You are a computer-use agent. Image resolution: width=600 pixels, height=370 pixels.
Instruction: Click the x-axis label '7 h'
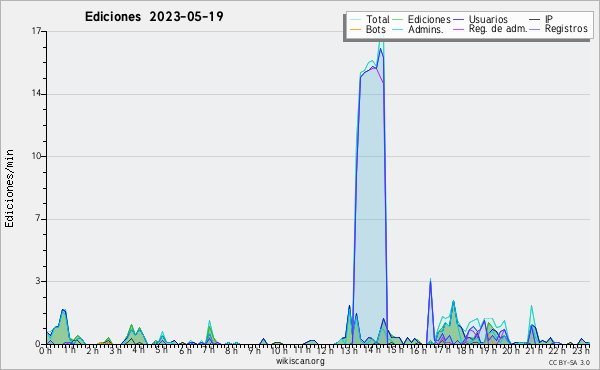pos(208,350)
